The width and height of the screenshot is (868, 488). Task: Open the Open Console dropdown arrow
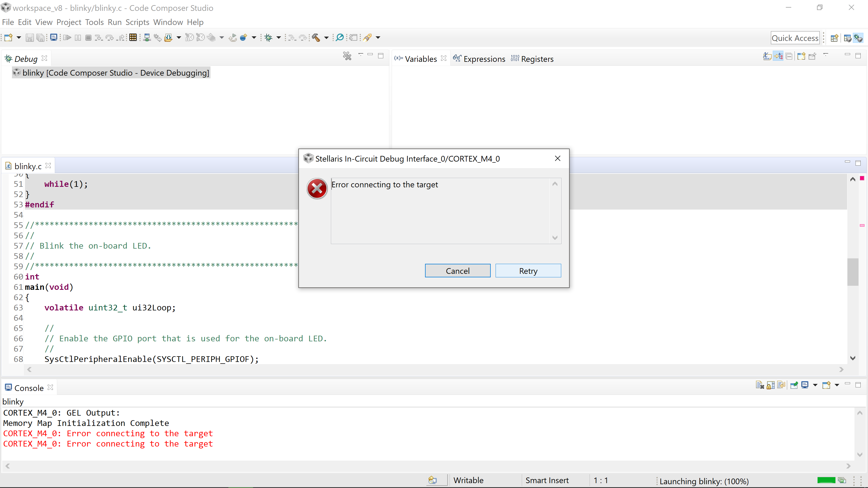point(837,385)
